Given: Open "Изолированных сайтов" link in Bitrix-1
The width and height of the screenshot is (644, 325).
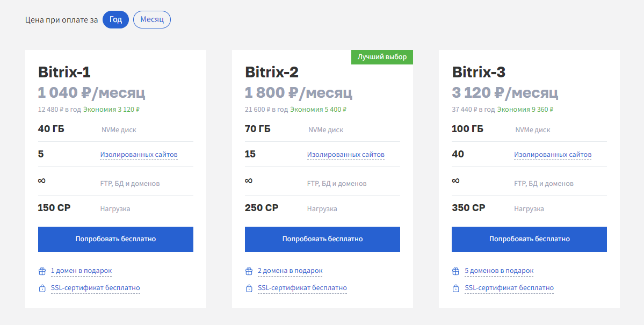Looking at the screenshot, I should pos(139,155).
